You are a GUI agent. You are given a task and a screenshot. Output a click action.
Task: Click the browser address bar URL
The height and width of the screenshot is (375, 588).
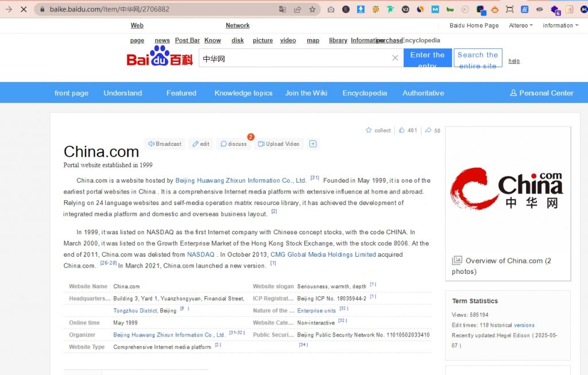[110, 9]
